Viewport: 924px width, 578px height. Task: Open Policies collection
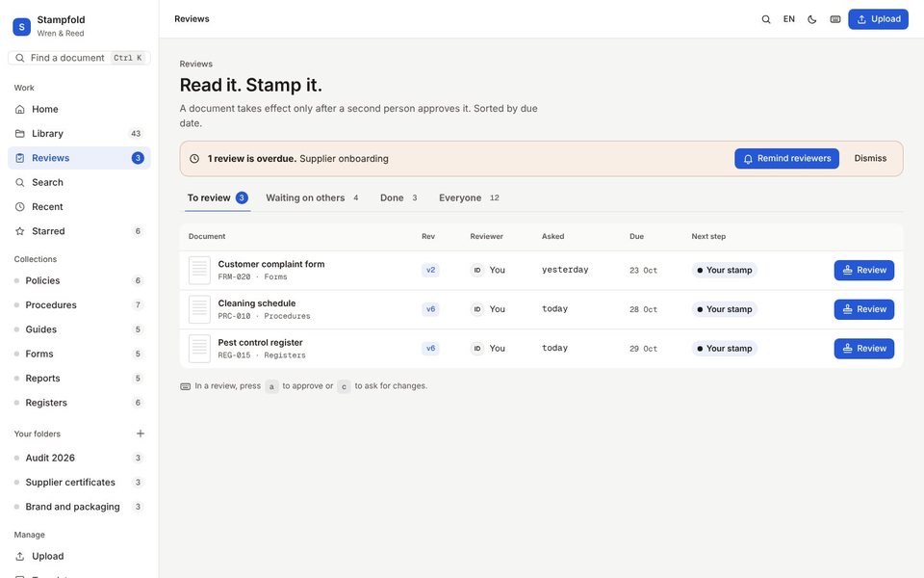[x=79, y=280]
